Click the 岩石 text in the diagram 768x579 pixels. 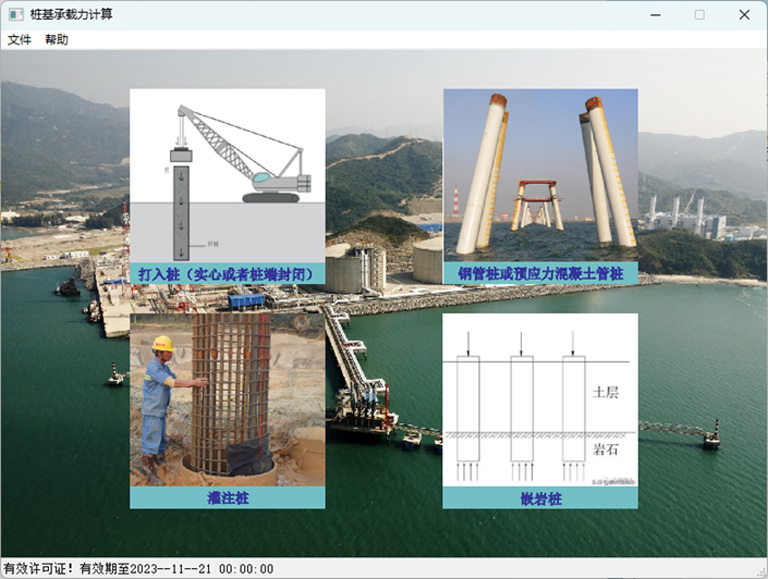[x=606, y=449]
